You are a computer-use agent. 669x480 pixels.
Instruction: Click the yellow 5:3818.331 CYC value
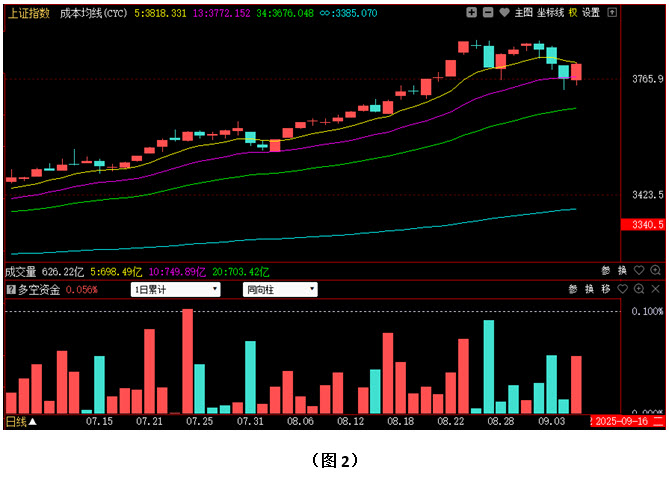coord(160,13)
